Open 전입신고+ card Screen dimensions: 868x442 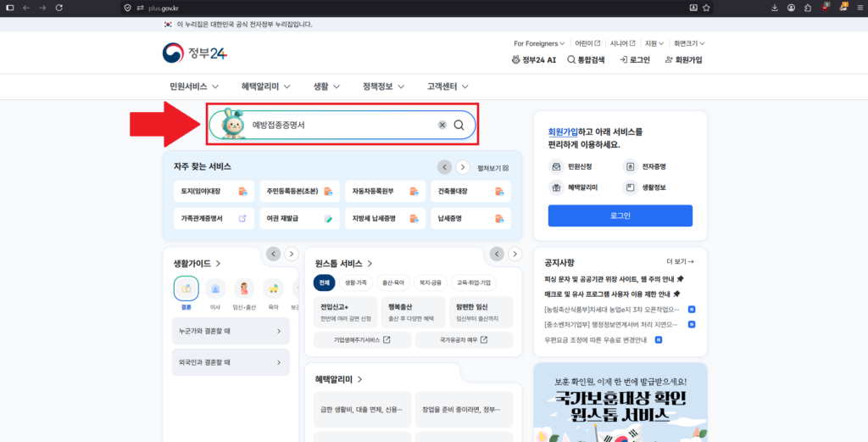click(346, 312)
